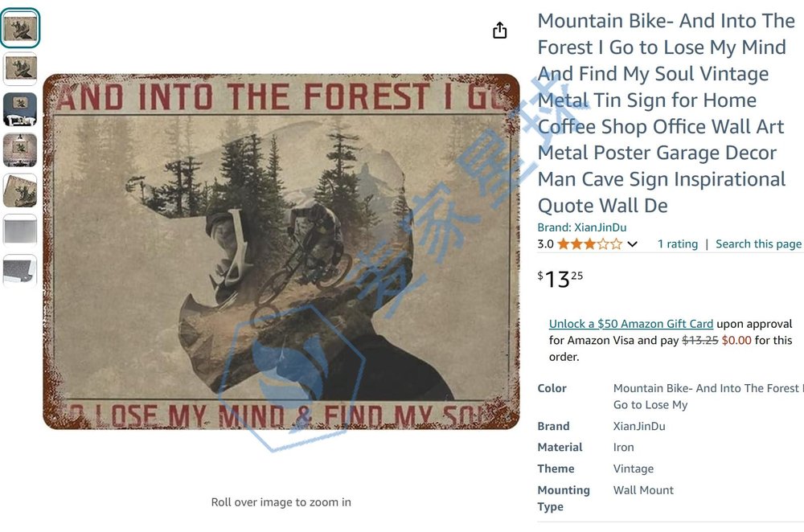The width and height of the screenshot is (804, 532).
Task: View the angled tilted sign thumbnail
Action: coord(20,190)
